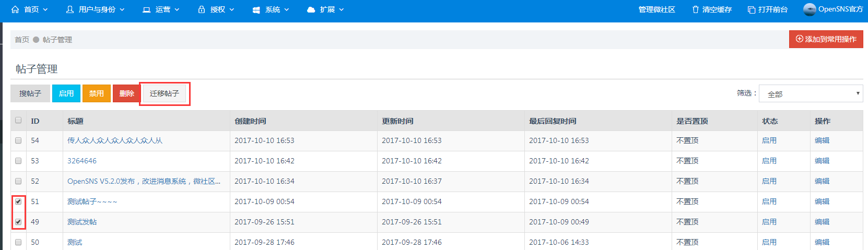Uncheck the checkbox for post ID 51
The width and height of the screenshot is (868, 250).
(18, 201)
